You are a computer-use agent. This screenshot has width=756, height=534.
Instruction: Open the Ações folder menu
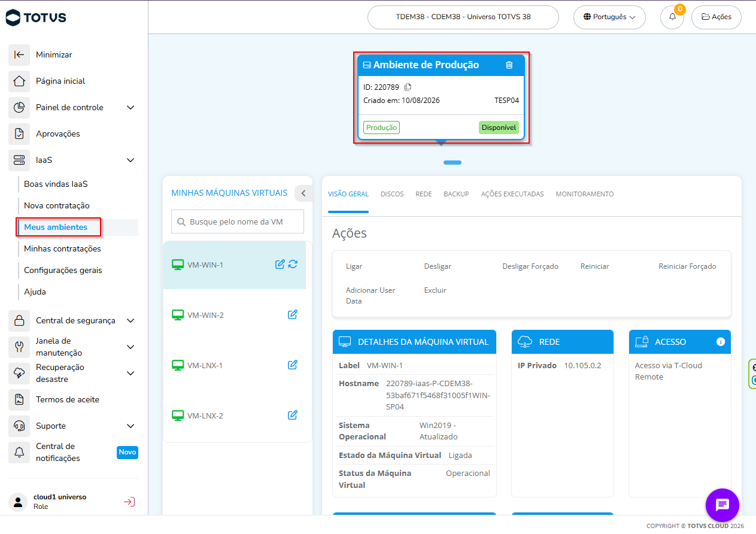(716, 17)
